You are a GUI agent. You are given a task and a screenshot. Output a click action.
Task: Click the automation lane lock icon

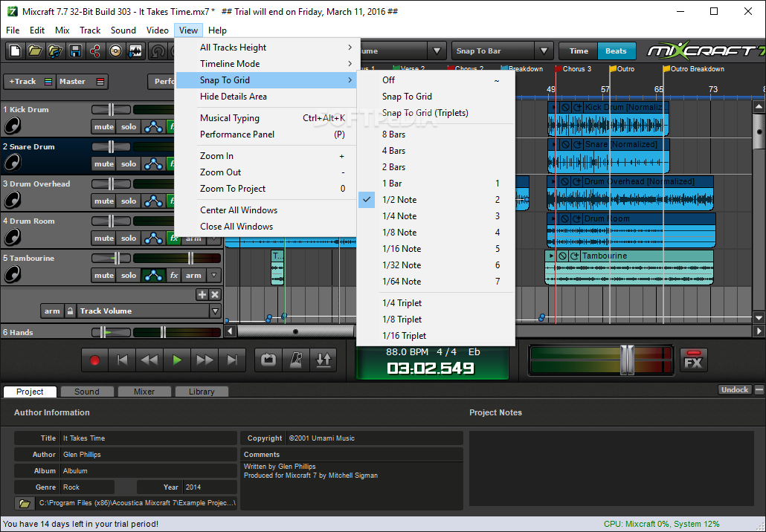pyautogui.click(x=71, y=311)
